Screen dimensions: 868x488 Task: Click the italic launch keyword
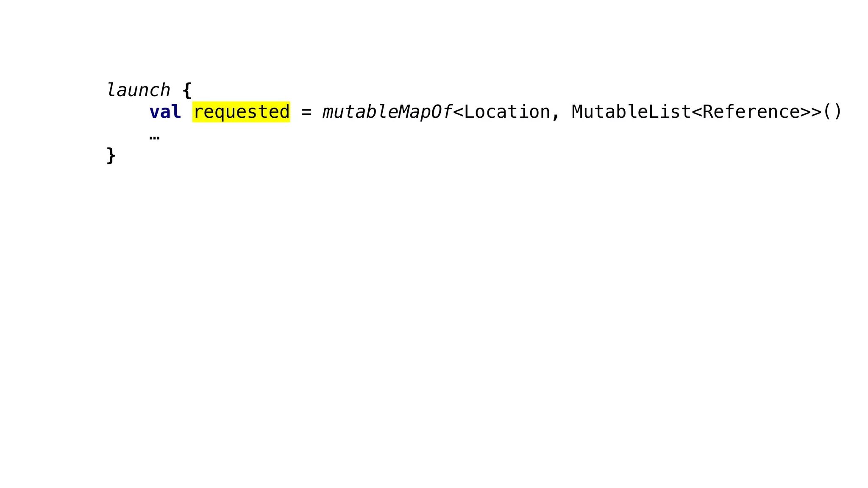(x=138, y=90)
